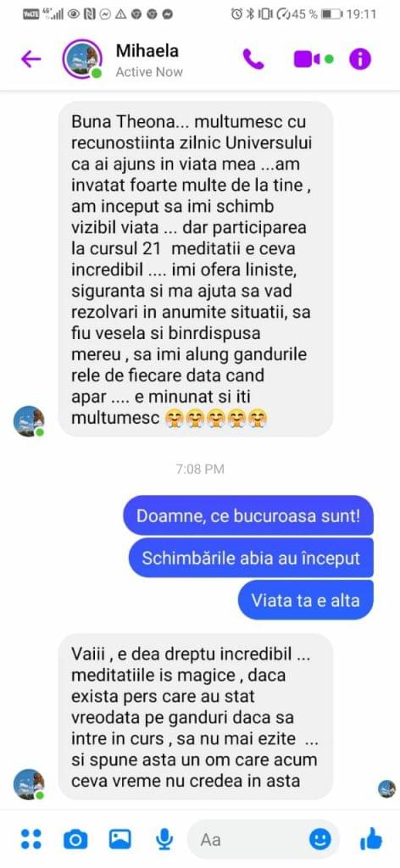Open the emoji picker smiley
The height and width of the screenshot is (868, 400).
319,839
